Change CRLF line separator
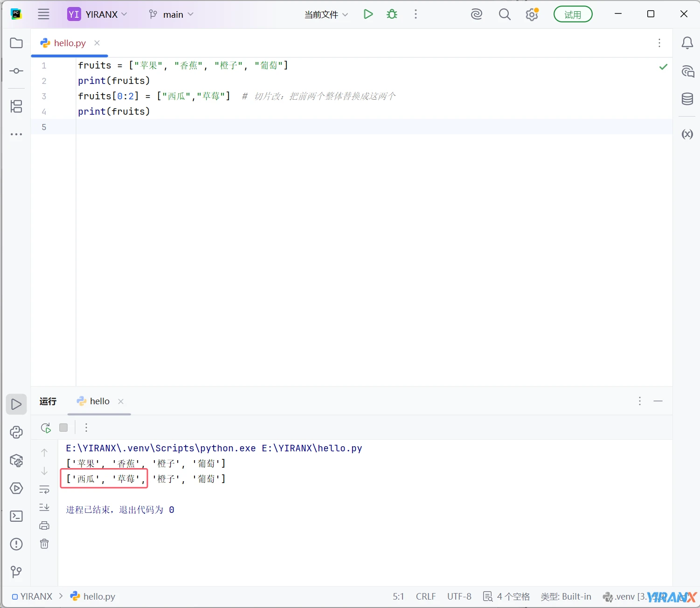700x608 pixels. point(426,596)
